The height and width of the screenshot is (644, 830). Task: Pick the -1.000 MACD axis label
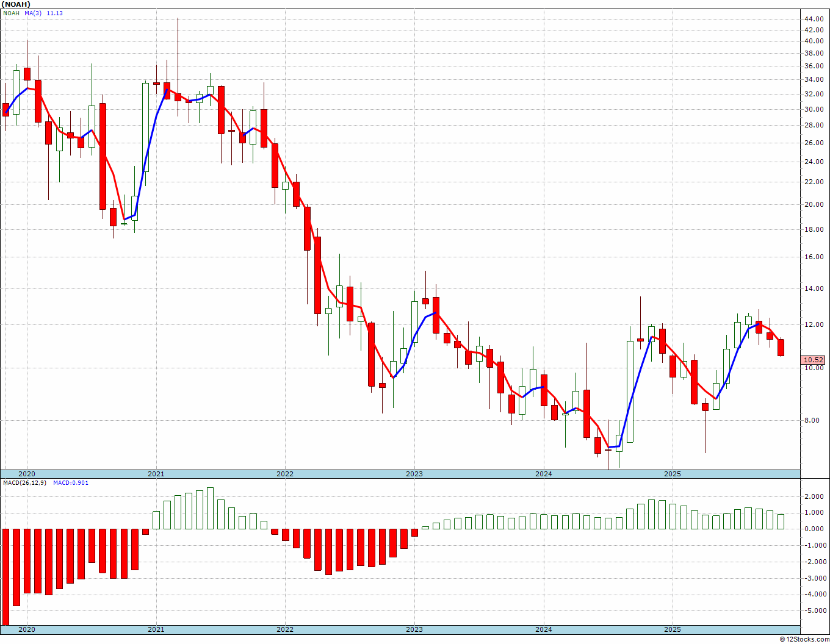815,545
